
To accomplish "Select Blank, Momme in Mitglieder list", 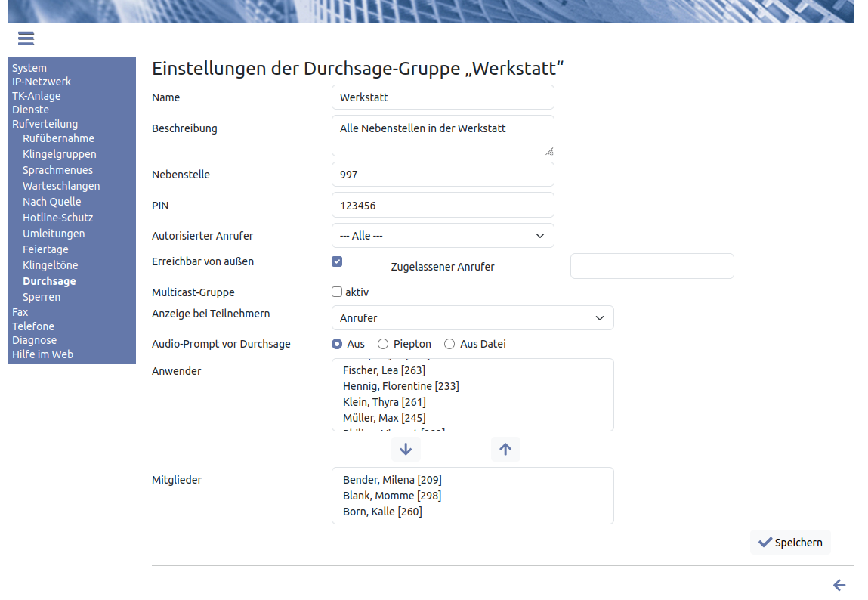I will click(391, 496).
